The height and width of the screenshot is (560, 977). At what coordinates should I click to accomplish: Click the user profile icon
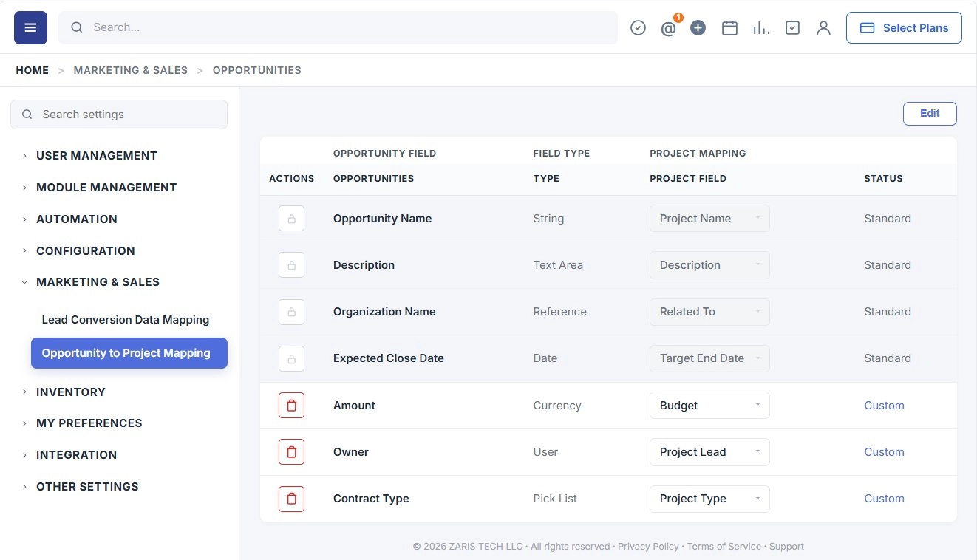(x=823, y=28)
